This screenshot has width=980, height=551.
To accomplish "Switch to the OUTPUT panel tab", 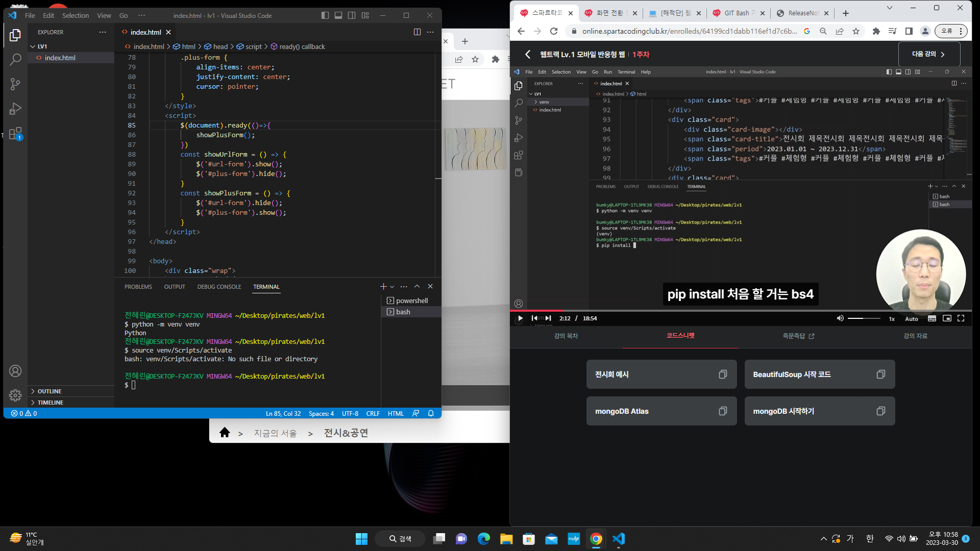I will pyautogui.click(x=175, y=287).
